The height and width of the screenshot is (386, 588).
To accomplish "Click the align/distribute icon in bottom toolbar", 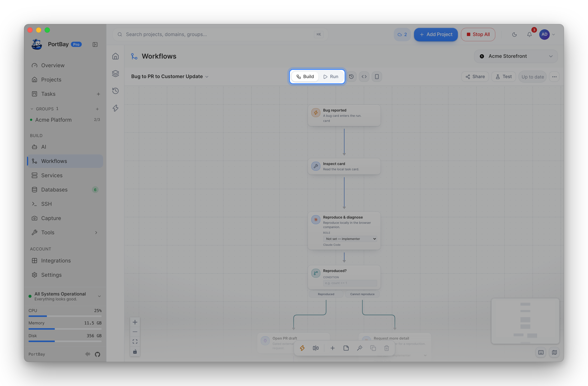I will [x=316, y=348].
